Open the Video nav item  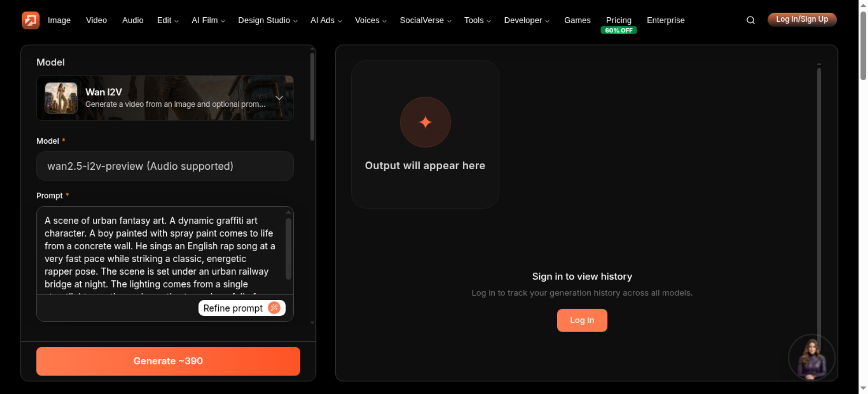point(96,20)
